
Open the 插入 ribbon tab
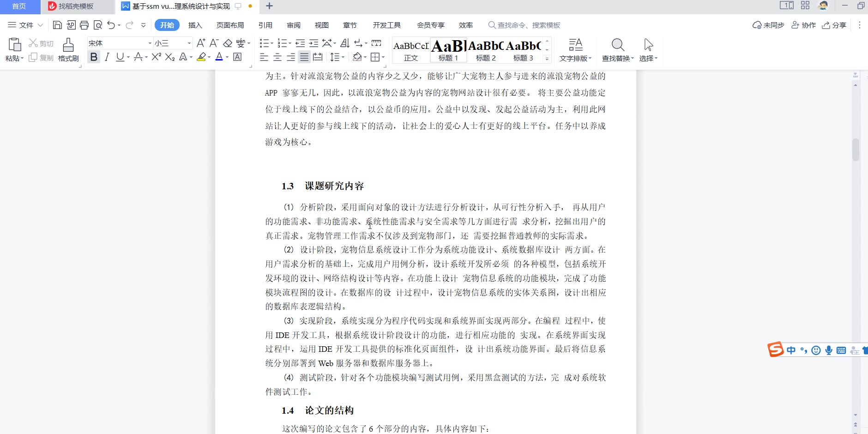pos(195,25)
